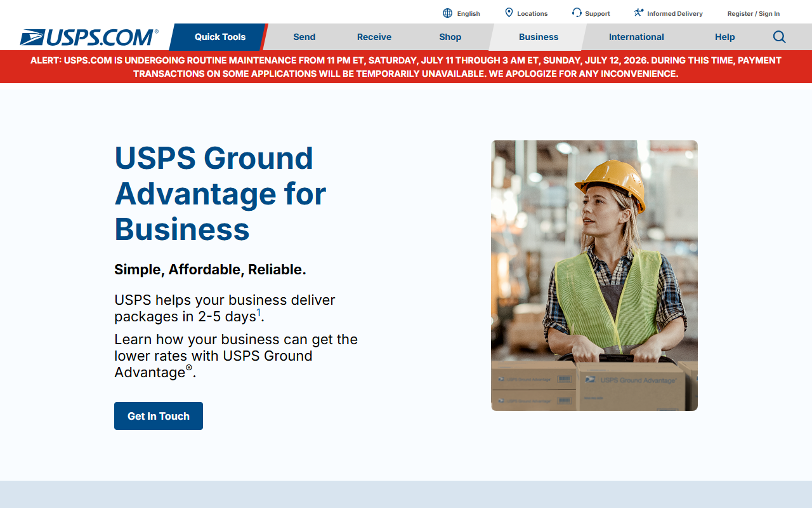Click the red maintenance alert banner
This screenshot has height=508, width=812.
point(406,67)
